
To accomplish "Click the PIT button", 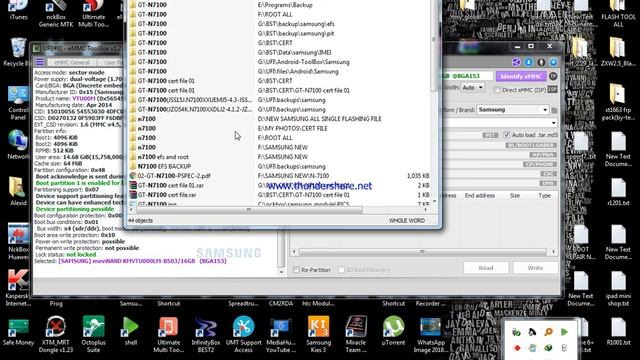I will point(490,135).
